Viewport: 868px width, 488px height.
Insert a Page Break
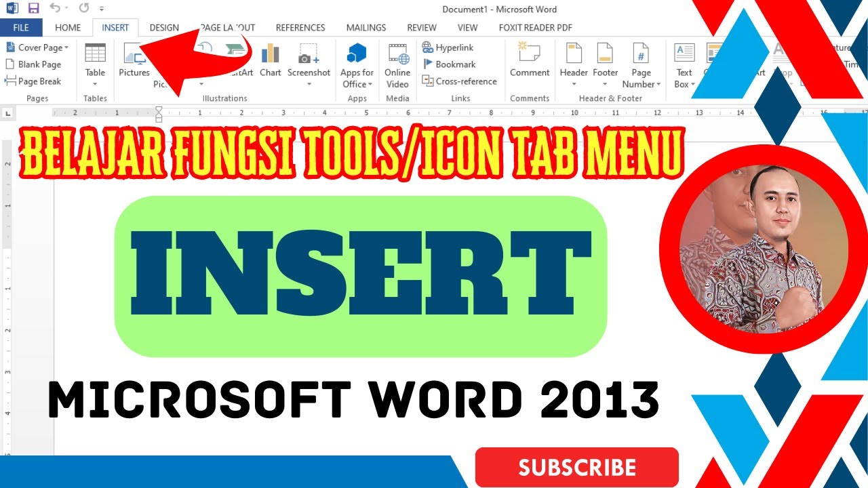click(33, 81)
